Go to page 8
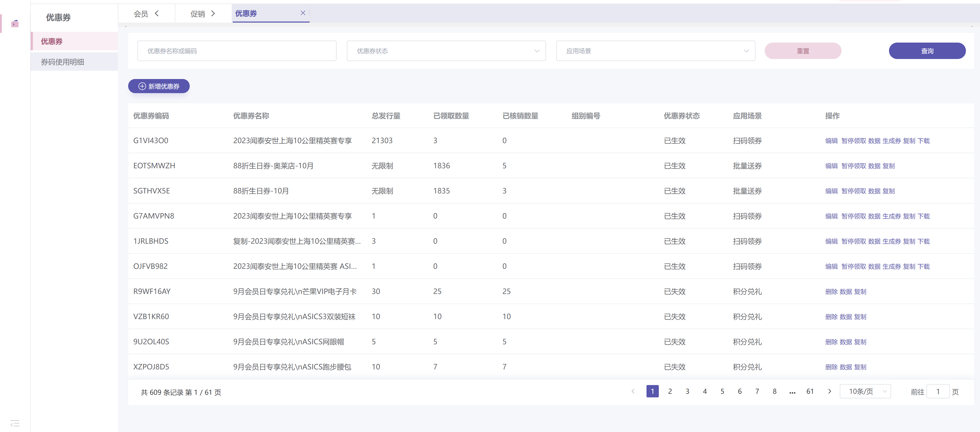Viewport: 980px width, 432px height. tap(775, 391)
